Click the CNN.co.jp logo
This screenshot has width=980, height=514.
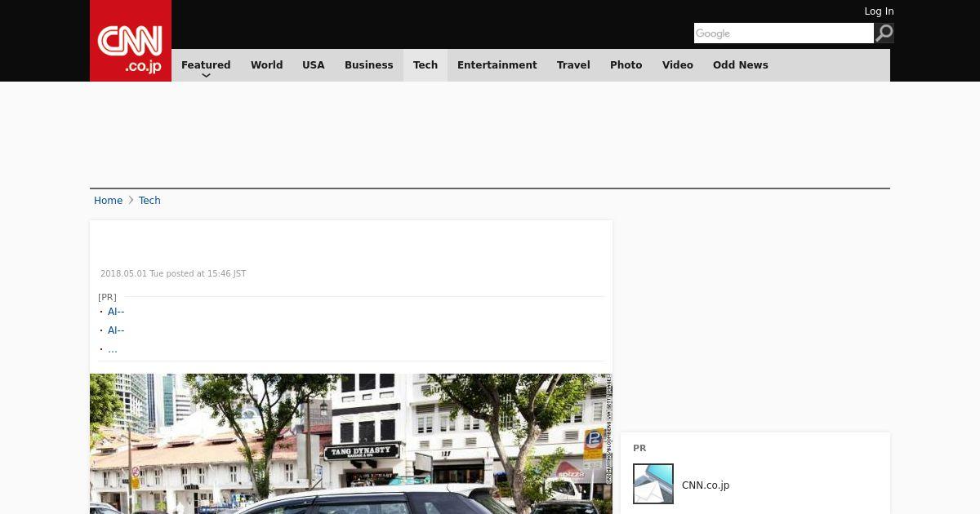131,41
